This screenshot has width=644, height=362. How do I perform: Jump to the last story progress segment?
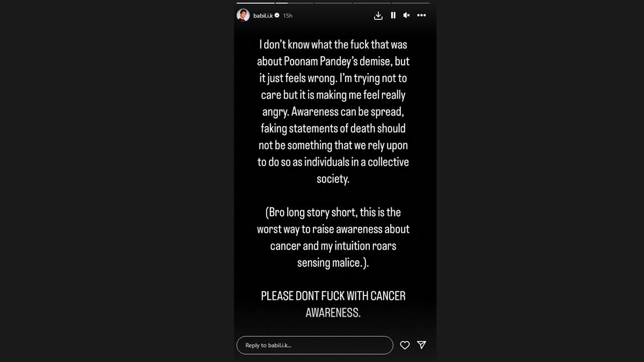[411, 3]
